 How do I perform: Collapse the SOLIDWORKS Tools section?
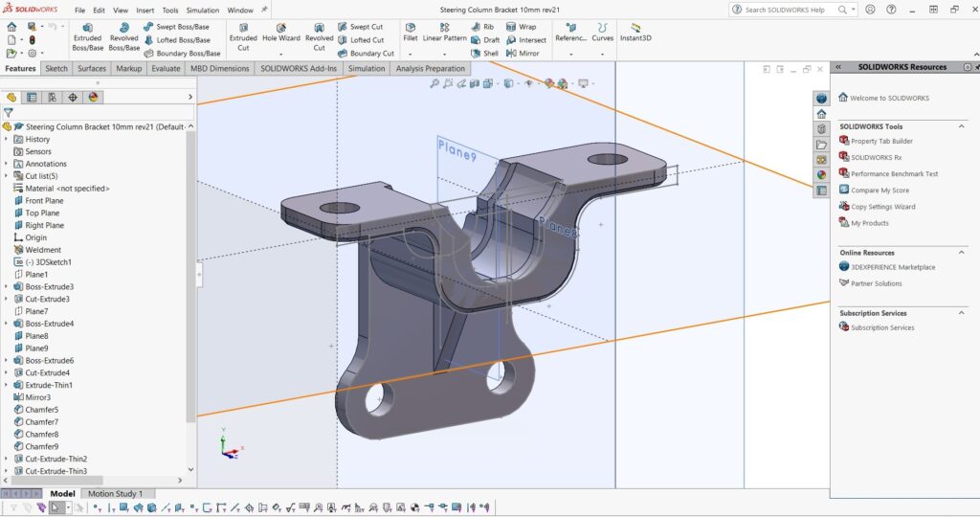coord(961,126)
